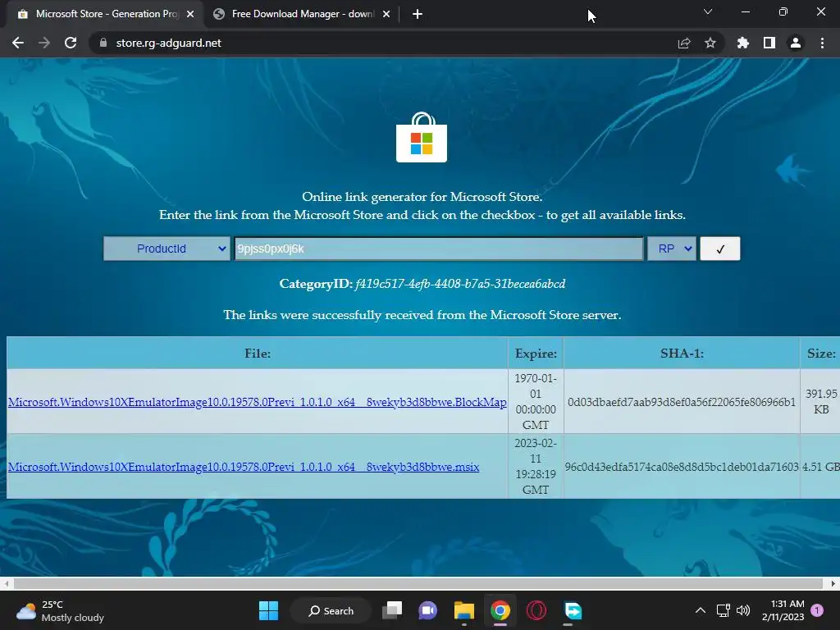Go back to the previous page

coord(18,43)
